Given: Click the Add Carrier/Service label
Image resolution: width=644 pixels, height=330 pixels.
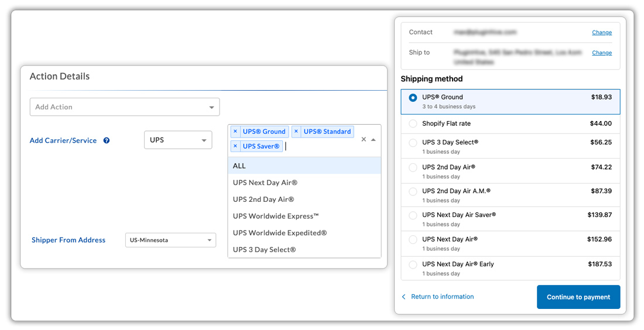Looking at the screenshot, I should 63,140.
